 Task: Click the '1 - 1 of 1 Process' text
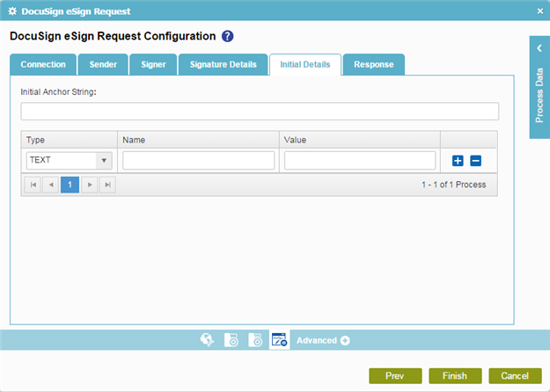coord(453,185)
